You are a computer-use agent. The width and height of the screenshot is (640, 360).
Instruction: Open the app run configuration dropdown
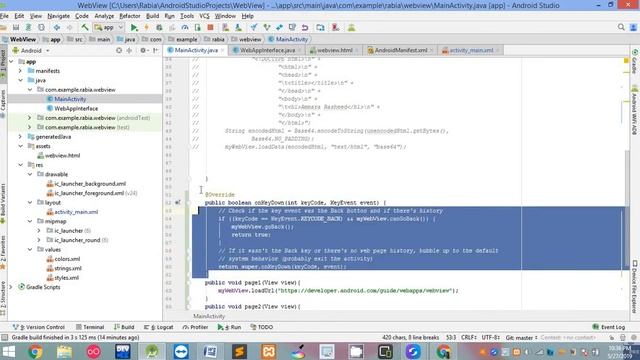click(x=109, y=27)
